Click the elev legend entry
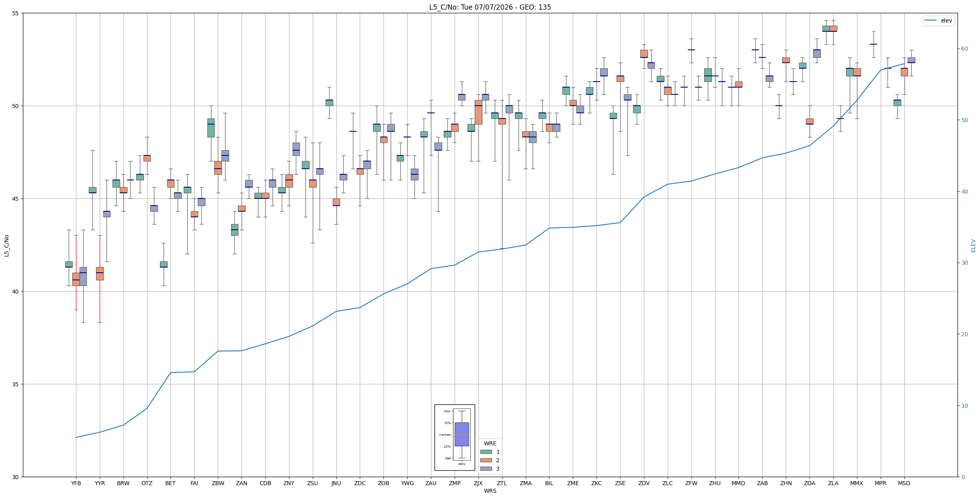The width and height of the screenshot is (980, 498). click(x=939, y=21)
